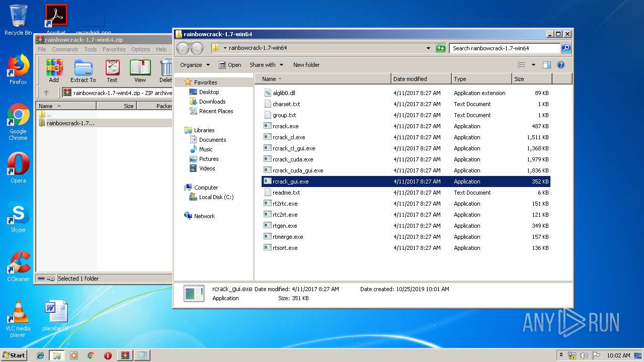
Task: Select rainbowcrack-1.7... folder in WinRAR list
Action: (x=67, y=123)
